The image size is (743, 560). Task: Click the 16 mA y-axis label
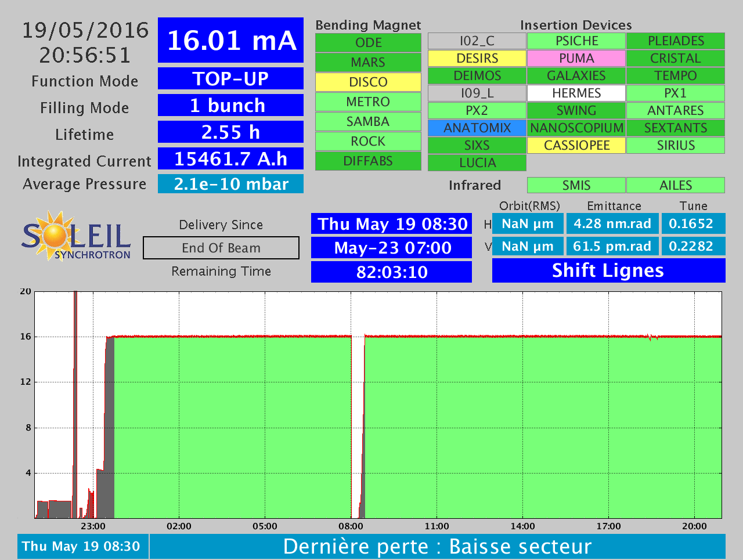pyautogui.click(x=26, y=337)
